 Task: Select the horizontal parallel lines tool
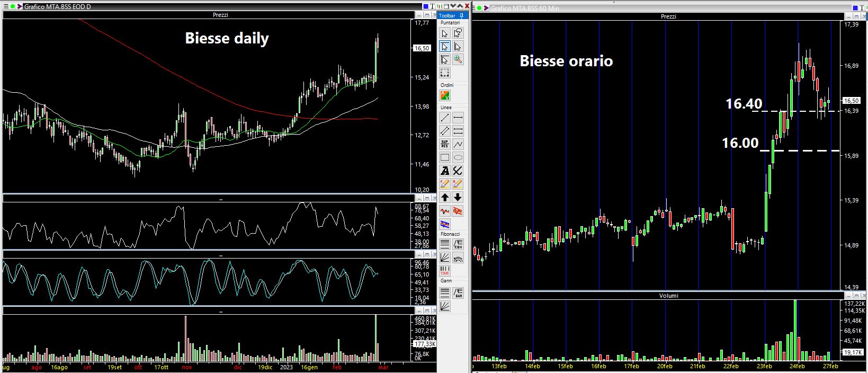coord(458,131)
